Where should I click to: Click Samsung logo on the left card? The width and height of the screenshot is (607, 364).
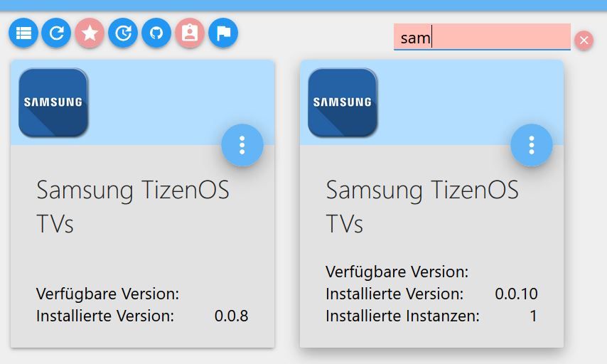[53, 102]
